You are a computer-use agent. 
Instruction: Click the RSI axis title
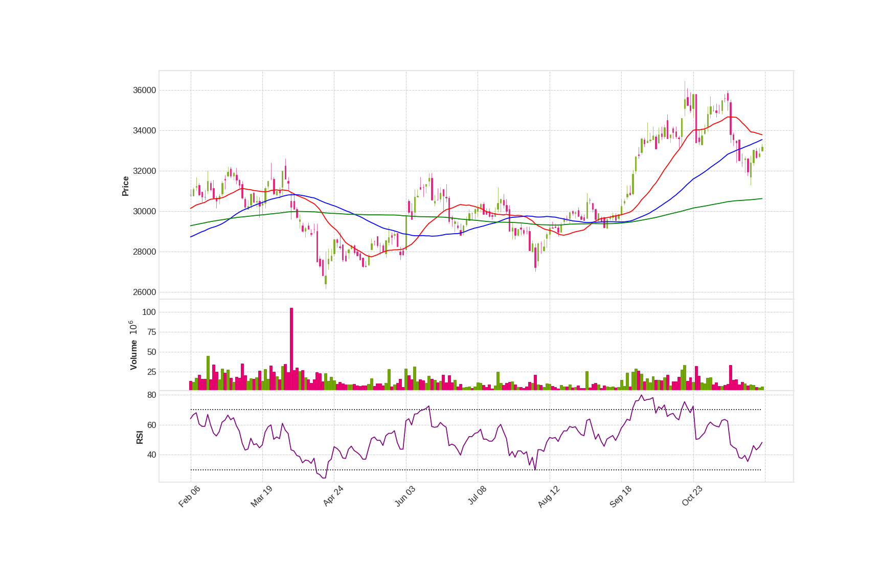(140, 437)
